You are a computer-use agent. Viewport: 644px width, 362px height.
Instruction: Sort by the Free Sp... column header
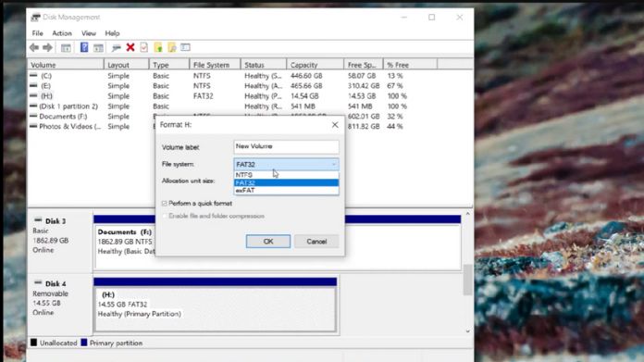[364, 65]
